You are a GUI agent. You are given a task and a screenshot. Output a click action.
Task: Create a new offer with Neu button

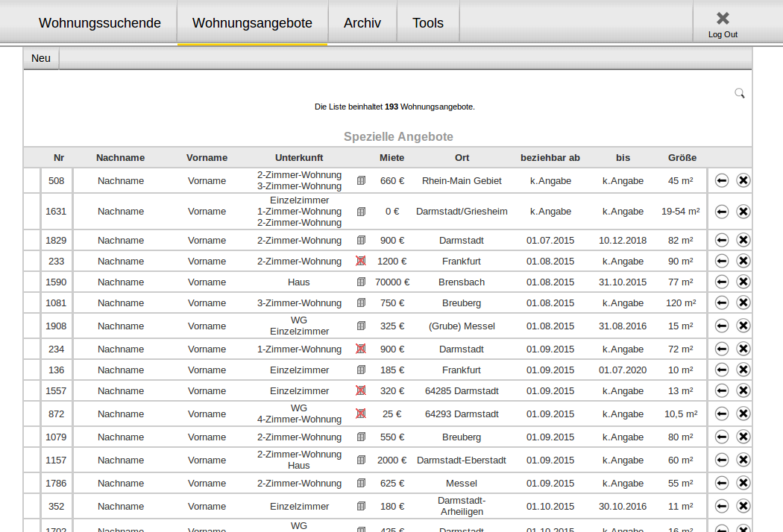coord(41,58)
